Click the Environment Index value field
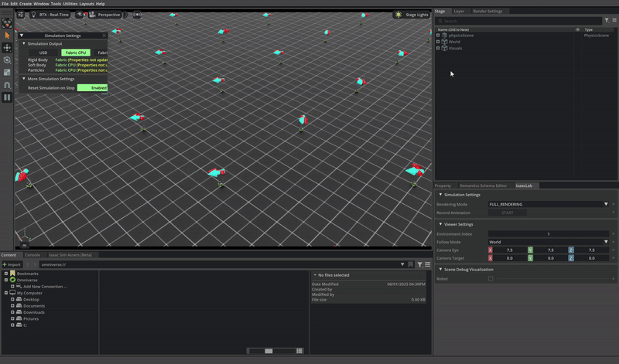 tap(549, 234)
